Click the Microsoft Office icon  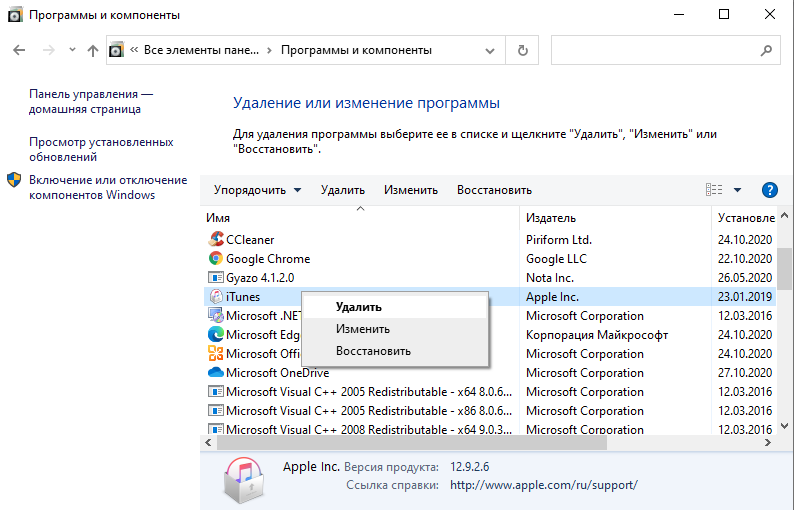coord(216,354)
